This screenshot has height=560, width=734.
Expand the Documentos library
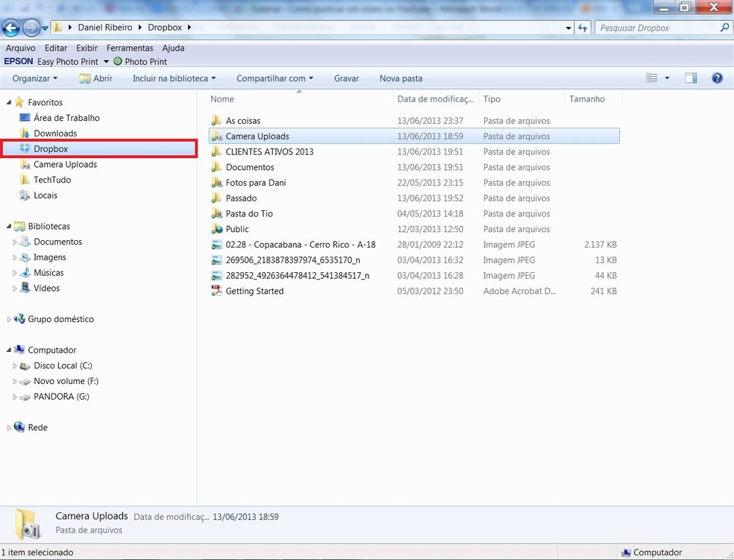tap(14, 242)
